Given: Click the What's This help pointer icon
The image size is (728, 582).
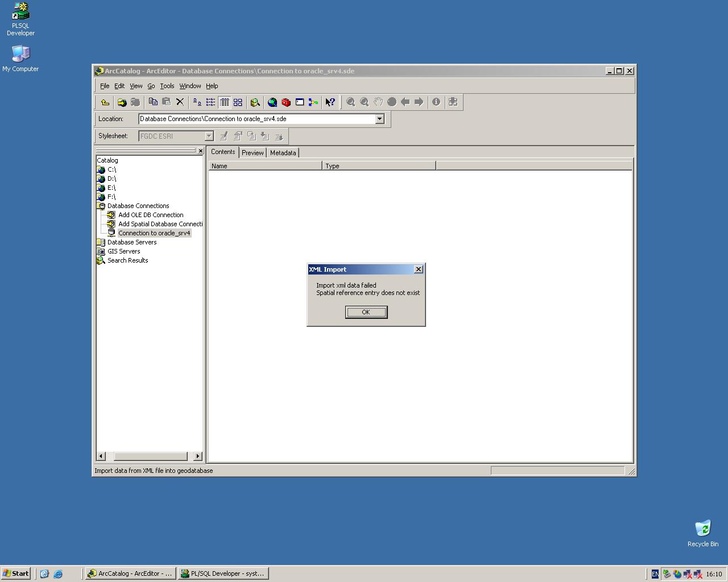Looking at the screenshot, I should [x=330, y=102].
